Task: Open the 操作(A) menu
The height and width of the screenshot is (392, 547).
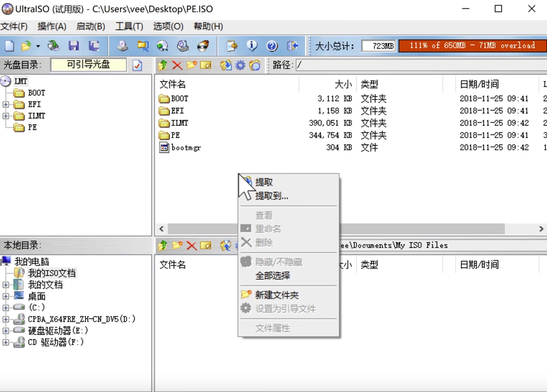Action: [52, 27]
